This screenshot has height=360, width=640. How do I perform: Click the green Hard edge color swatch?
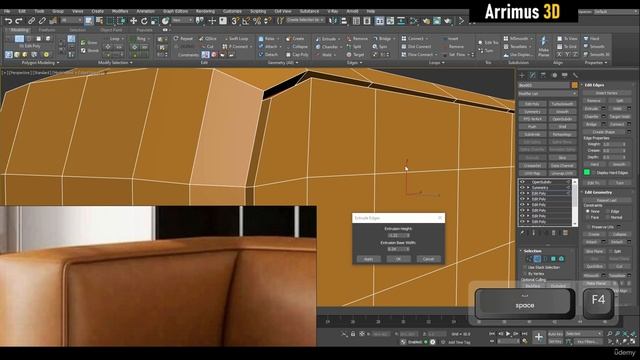(x=587, y=173)
